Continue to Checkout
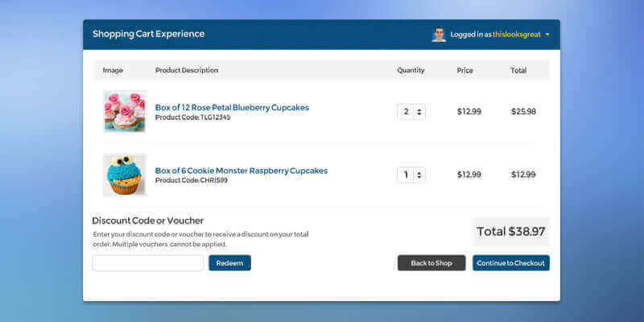The width and height of the screenshot is (644, 322). click(510, 263)
